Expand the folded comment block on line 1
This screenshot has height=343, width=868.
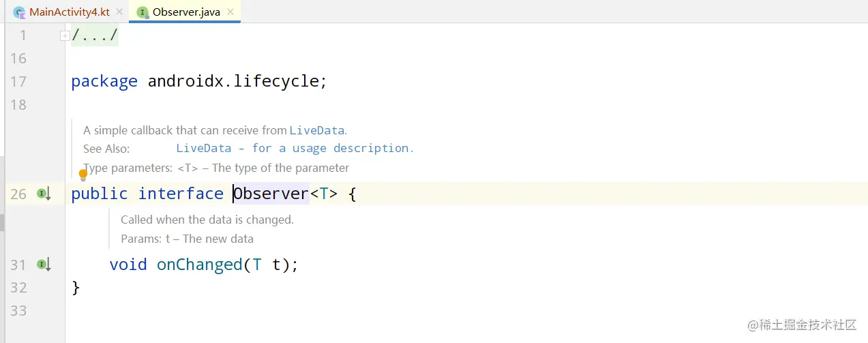(65, 35)
